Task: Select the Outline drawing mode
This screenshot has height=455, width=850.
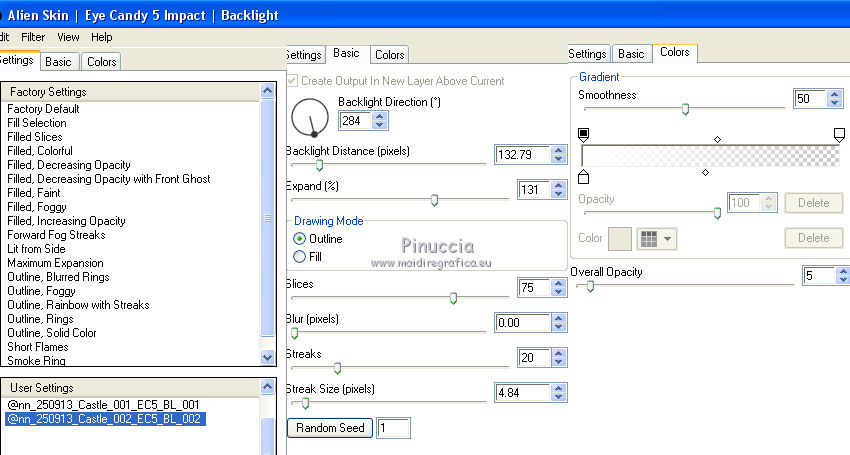Action: tap(299, 239)
